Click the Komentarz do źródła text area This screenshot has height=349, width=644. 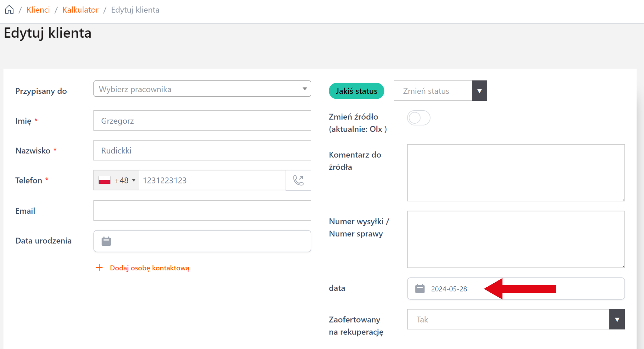[x=515, y=173]
